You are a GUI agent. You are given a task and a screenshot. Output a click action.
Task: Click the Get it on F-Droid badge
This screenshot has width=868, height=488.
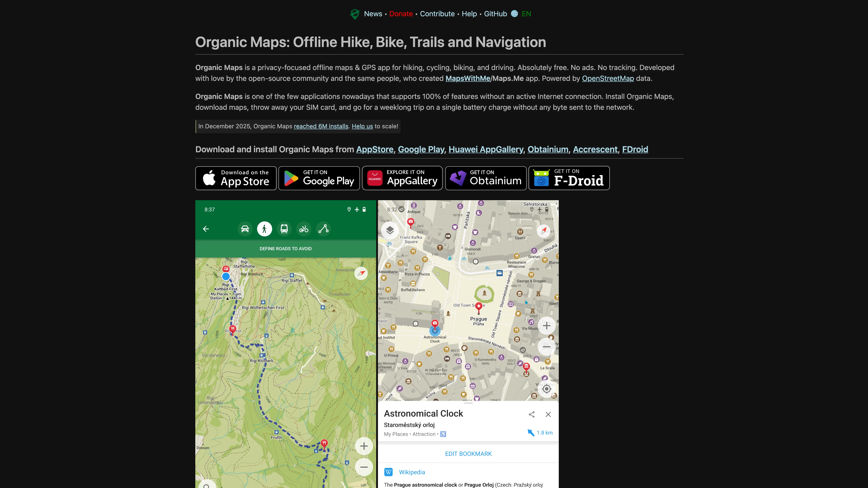(x=569, y=178)
